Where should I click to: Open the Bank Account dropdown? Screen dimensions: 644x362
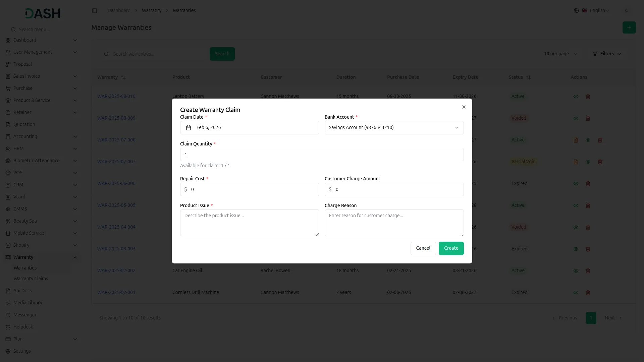click(394, 128)
